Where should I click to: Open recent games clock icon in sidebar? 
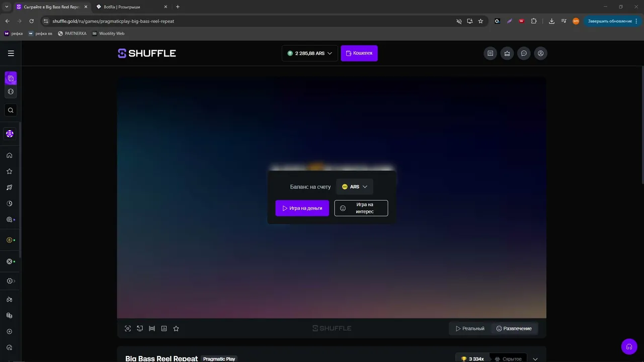[x=9, y=204]
